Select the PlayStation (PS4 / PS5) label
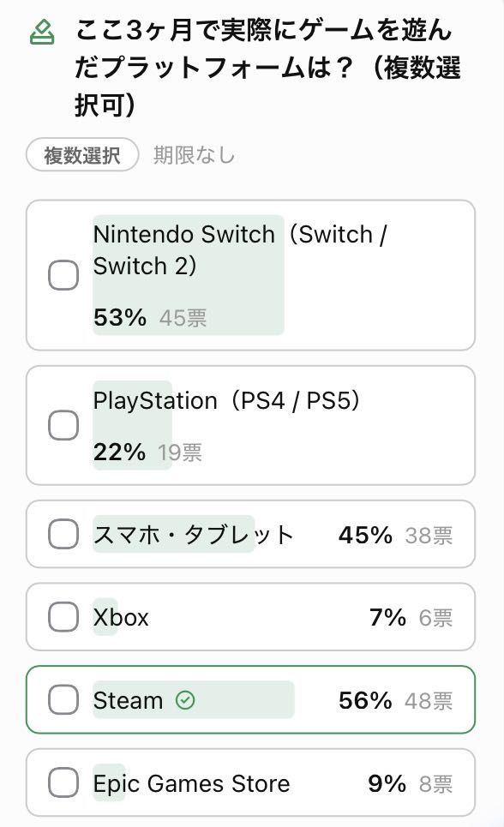This screenshot has height=827, width=504. (x=227, y=401)
